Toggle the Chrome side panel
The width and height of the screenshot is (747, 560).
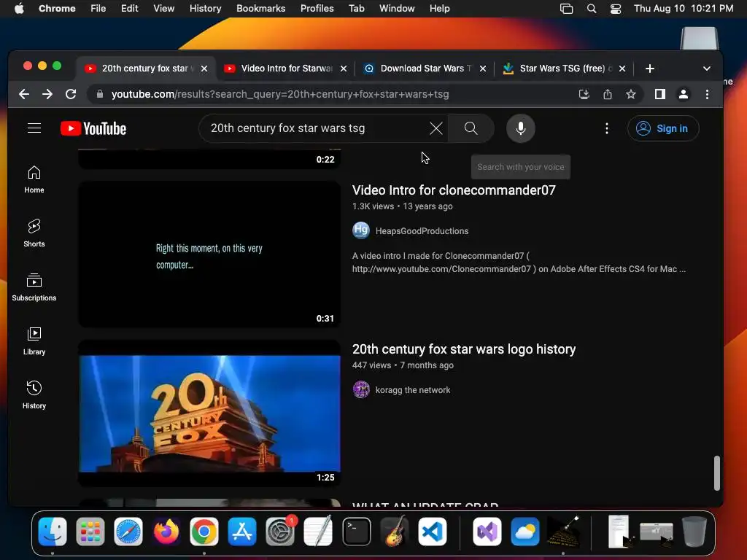(659, 94)
